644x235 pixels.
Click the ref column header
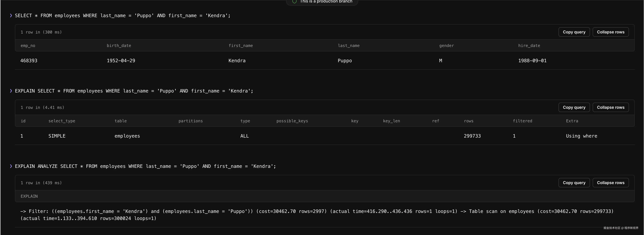point(436,121)
